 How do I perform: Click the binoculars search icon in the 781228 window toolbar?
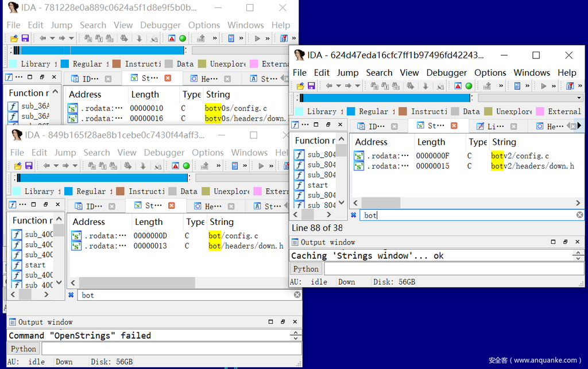coord(88,38)
